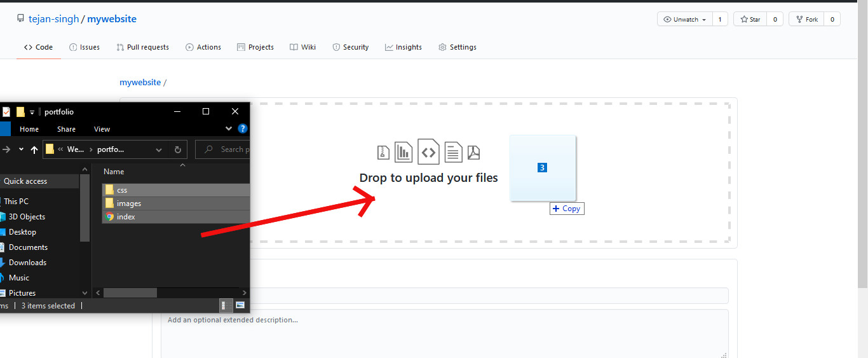Open Desktop in navigation pane
The width and height of the screenshot is (868, 358).
(x=22, y=232)
